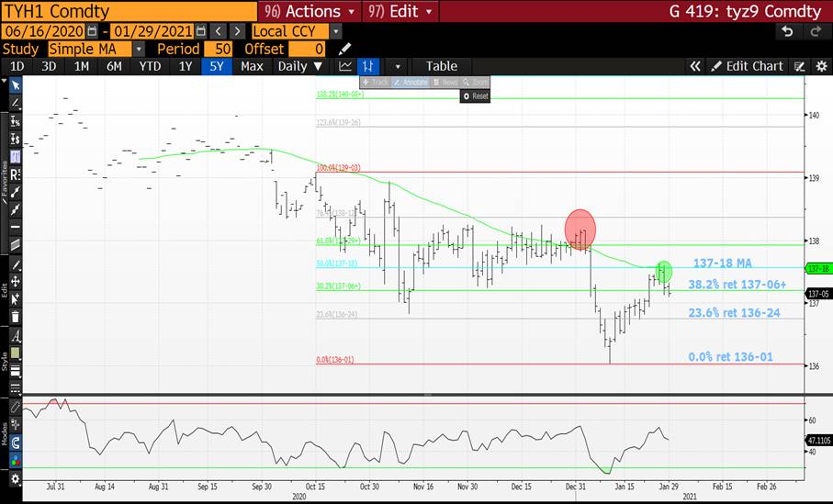
Task: Click the annotate notepad icon
Action: click(x=800, y=66)
